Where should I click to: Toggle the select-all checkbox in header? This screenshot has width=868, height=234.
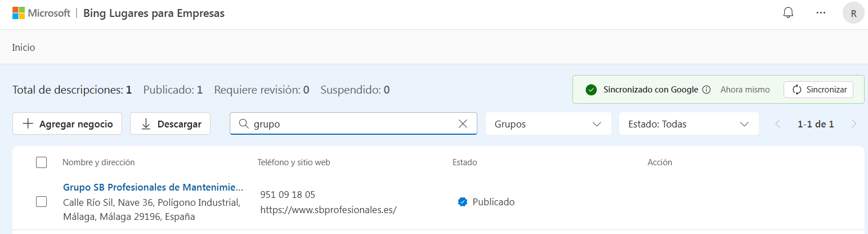coord(41,162)
